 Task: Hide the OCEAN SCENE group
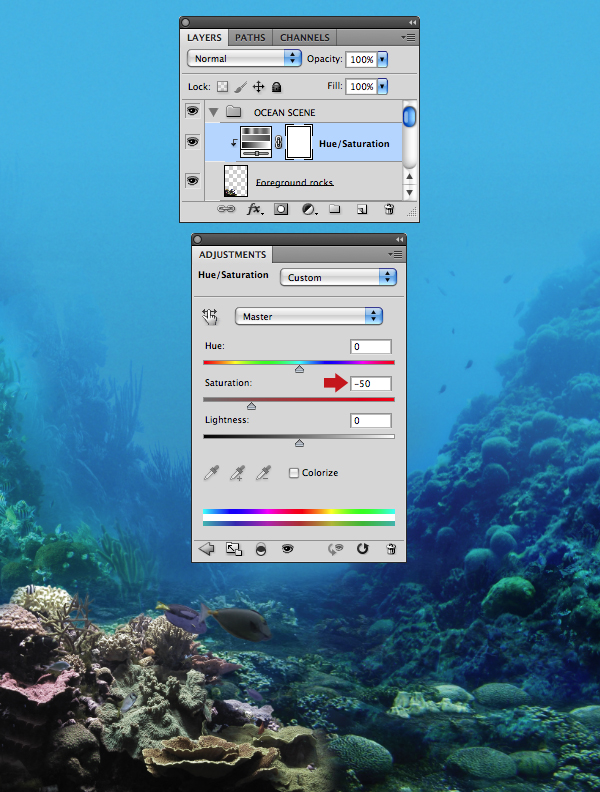(192, 111)
